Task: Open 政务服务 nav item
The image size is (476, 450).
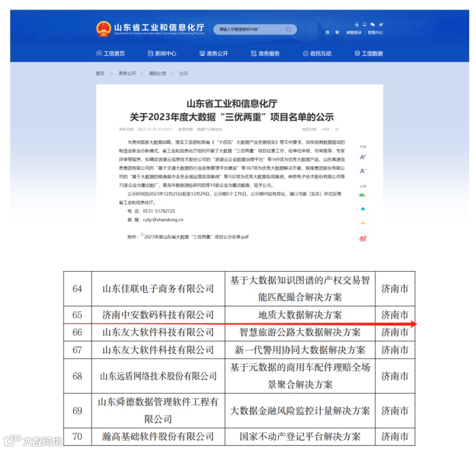Action: coord(265,53)
